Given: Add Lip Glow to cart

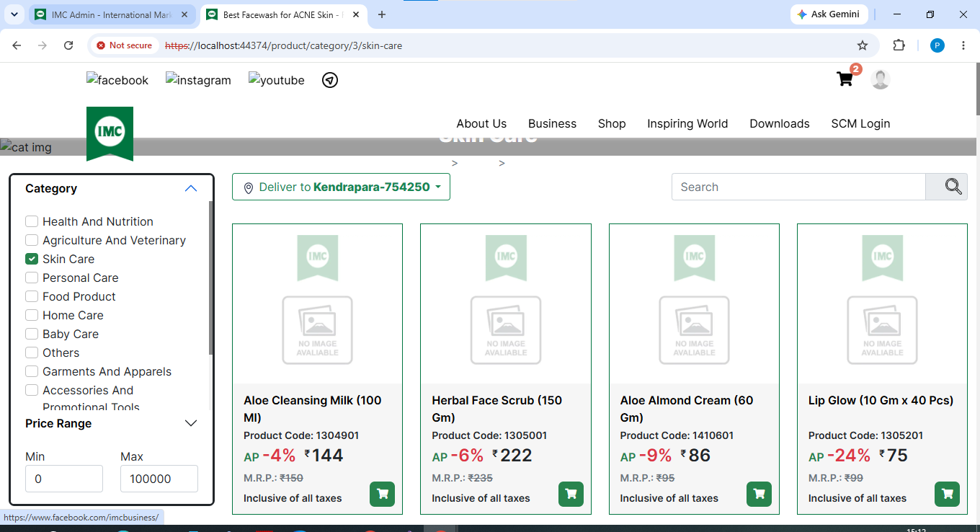Looking at the screenshot, I should coord(947,494).
